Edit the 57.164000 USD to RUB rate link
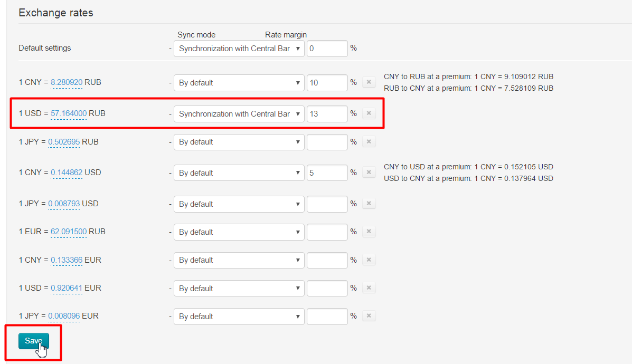Screen dimensions: 632x364 (69, 113)
